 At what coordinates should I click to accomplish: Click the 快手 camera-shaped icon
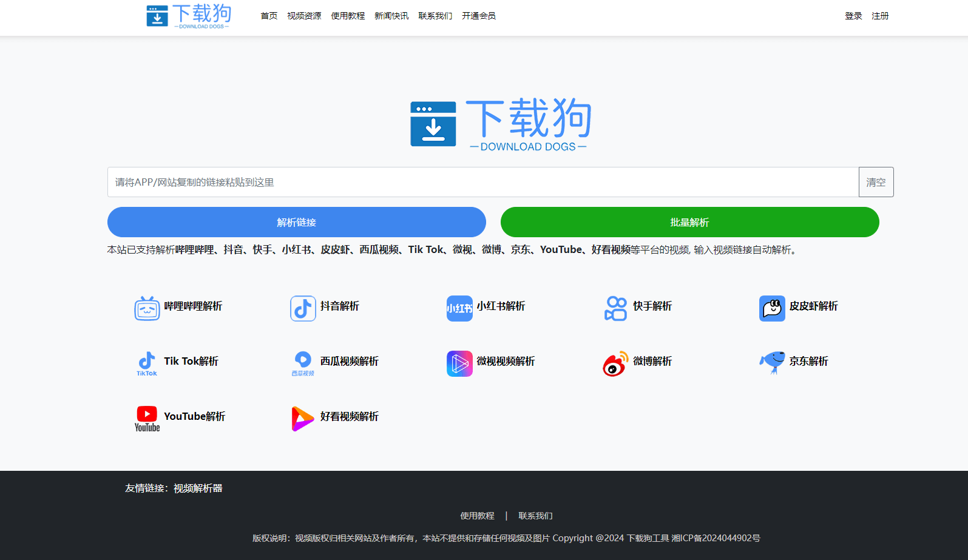point(615,308)
